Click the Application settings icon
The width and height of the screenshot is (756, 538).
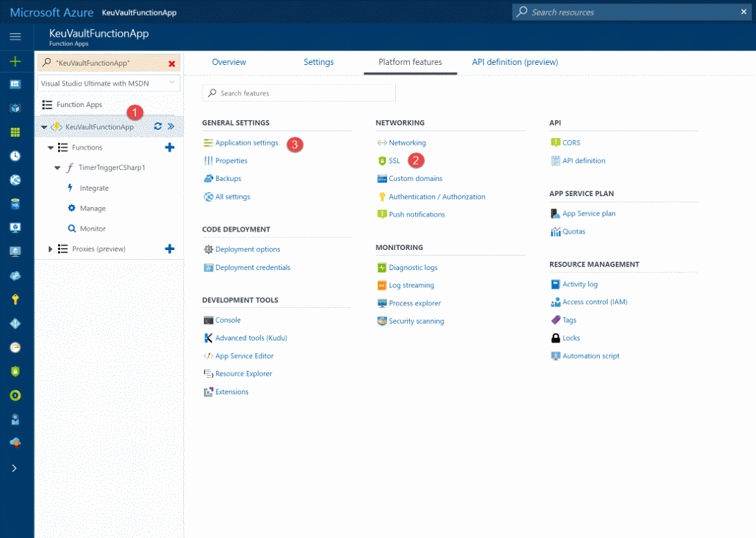(208, 142)
